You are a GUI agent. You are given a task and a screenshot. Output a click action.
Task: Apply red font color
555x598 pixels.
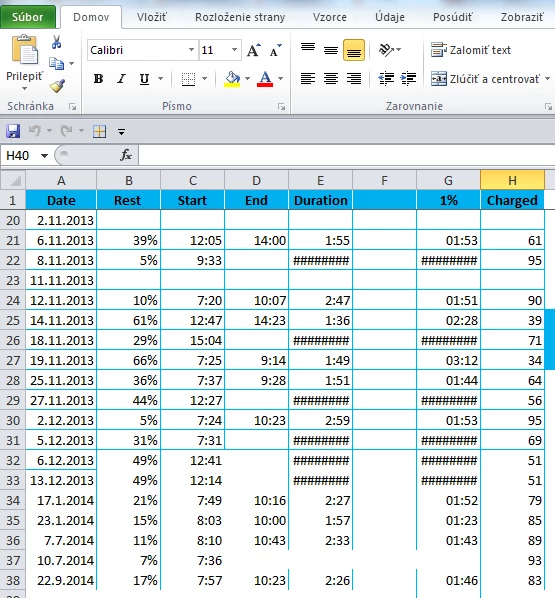(x=265, y=79)
